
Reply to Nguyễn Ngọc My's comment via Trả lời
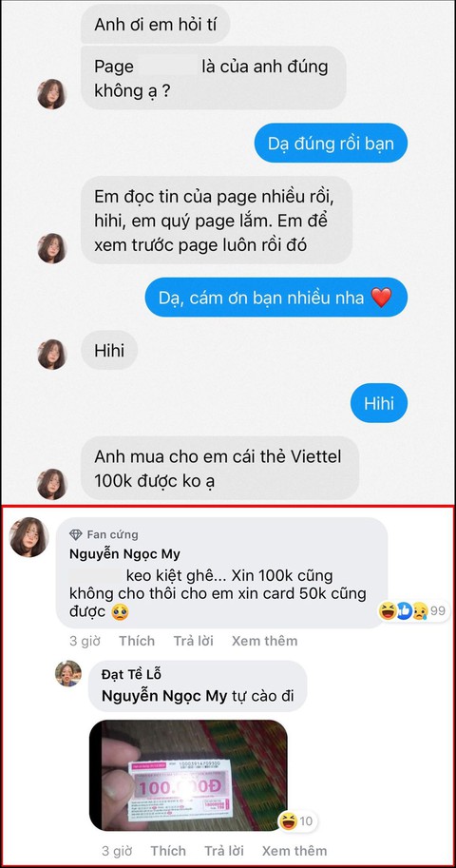pyautogui.click(x=193, y=641)
